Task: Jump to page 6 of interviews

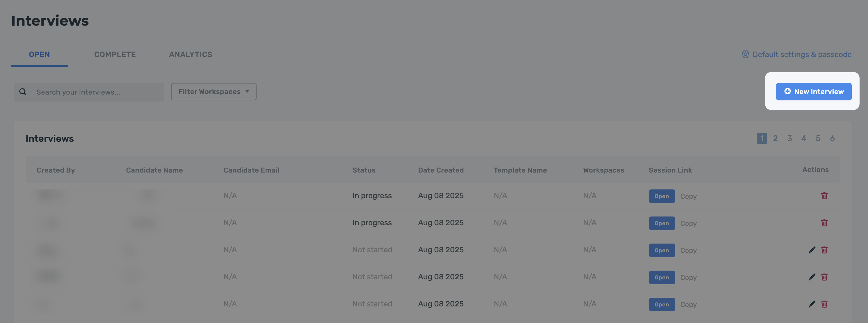Action: (x=832, y=138)
